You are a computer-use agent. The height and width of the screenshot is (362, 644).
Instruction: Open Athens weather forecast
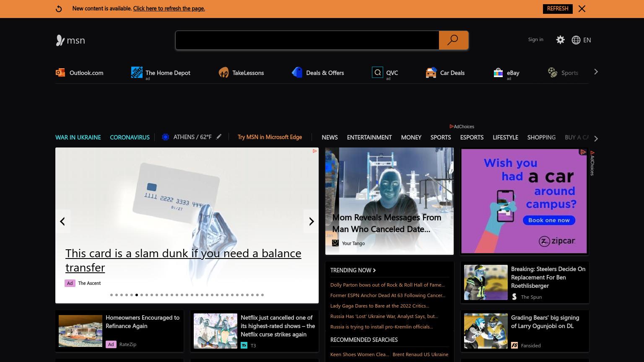tap(187, 137)
